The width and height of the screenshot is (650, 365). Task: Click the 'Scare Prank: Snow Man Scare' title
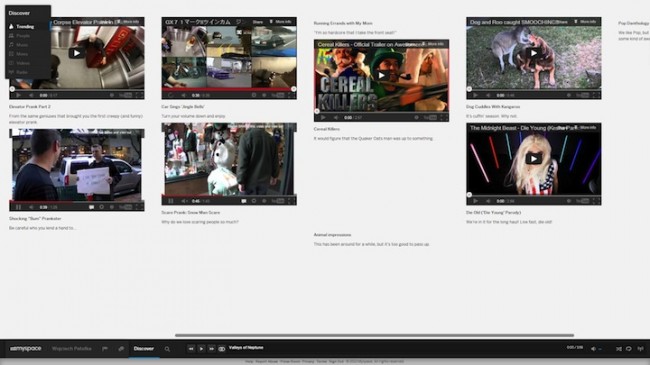click(x=191, y=212)
